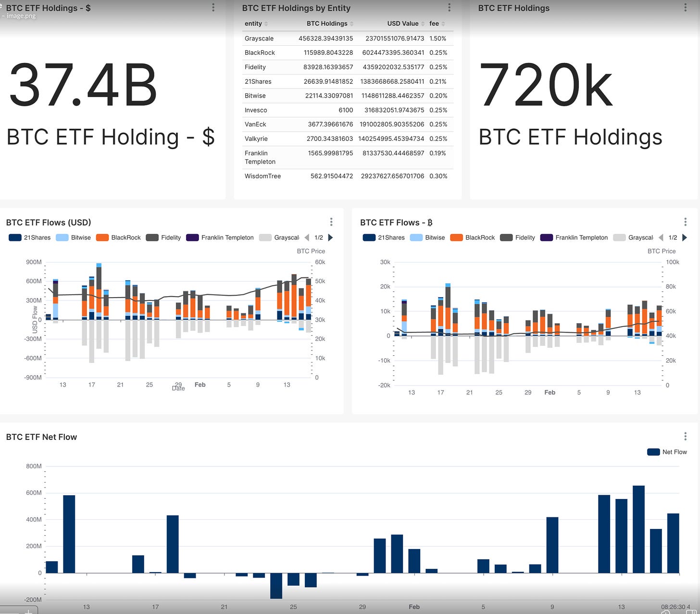Sort table by entity column
This screenshot has width=700, height=614.
(256, 24)
